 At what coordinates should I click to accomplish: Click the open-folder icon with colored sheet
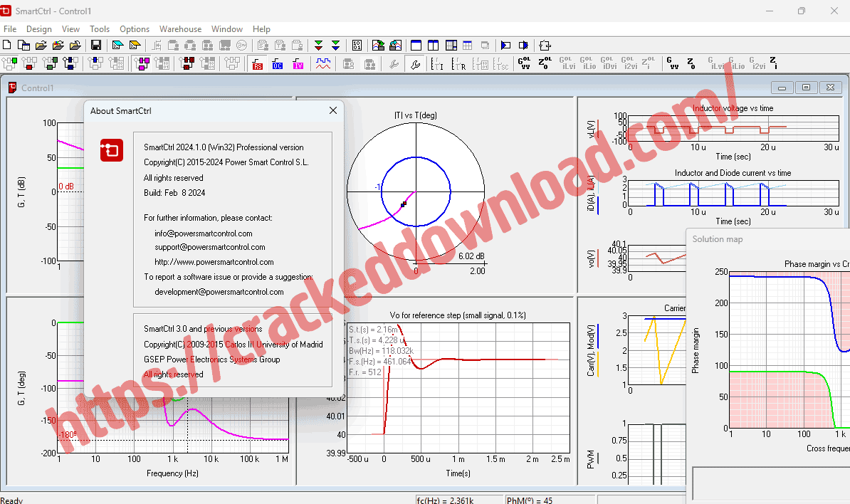pos(58,46)
